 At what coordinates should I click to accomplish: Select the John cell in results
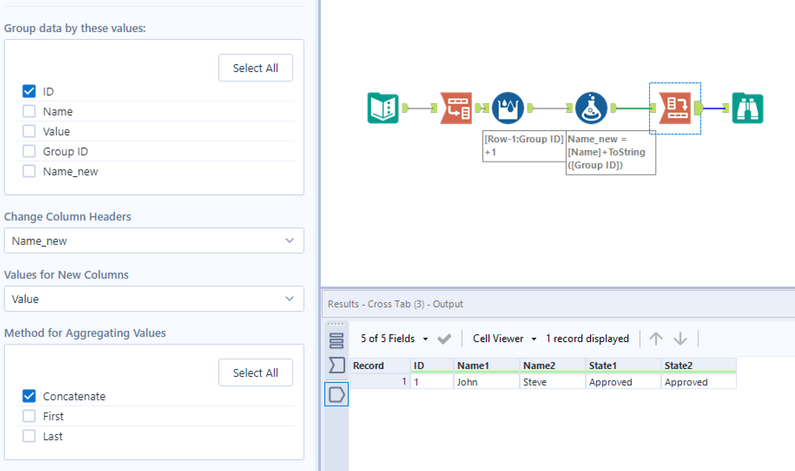coord(487,382)
